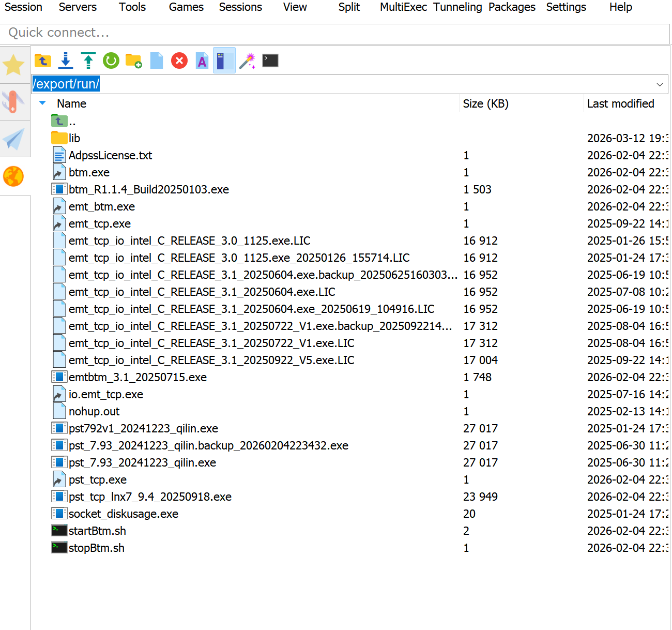Click the upload to current folder icon
672x630 pixels.
[x=88, y=61]
